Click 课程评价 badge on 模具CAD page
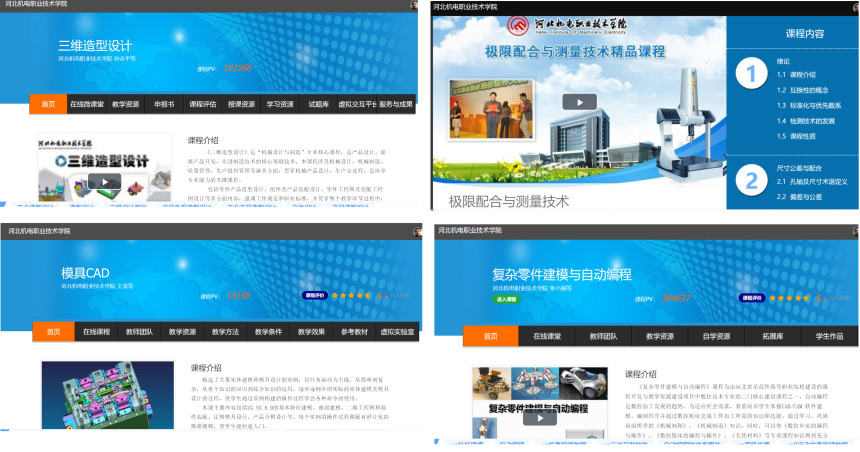The width and height of the screenshot is (860, 452). 314,295
